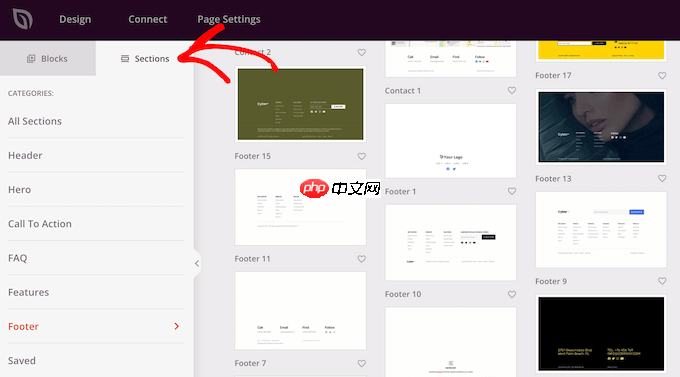Click the heart icon beside Footer 9
This screenshot has width=680, height=377.
662,281
